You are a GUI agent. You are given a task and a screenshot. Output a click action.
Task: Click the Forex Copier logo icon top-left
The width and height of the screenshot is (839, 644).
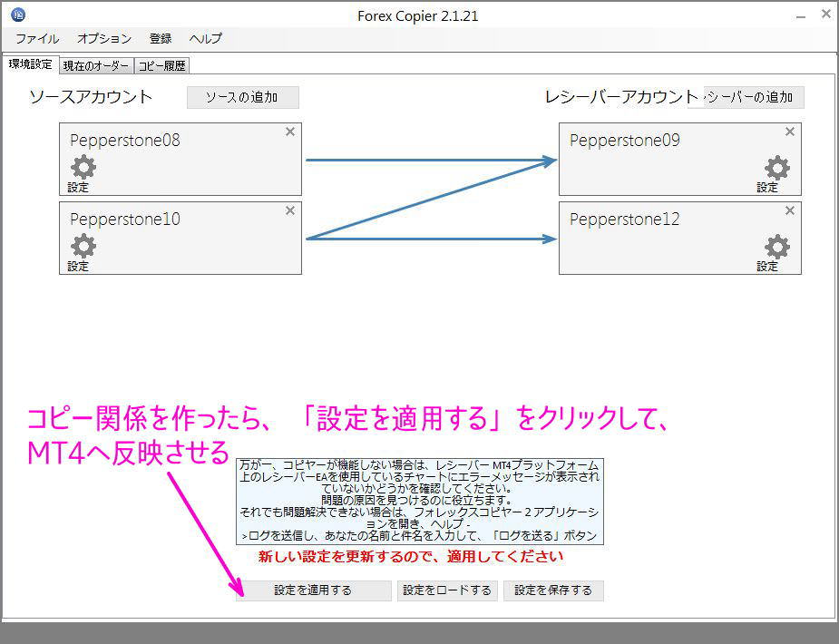[x=20, y=14]
